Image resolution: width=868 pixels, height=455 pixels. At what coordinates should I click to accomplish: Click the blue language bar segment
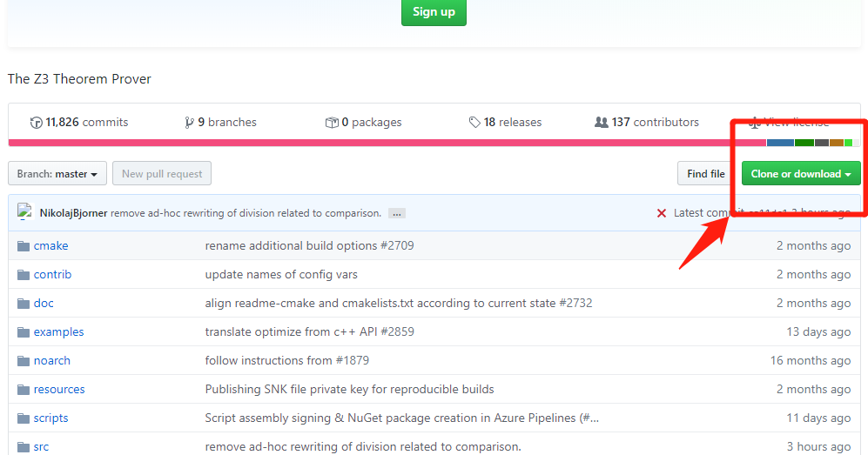click(x=781, y=143)
